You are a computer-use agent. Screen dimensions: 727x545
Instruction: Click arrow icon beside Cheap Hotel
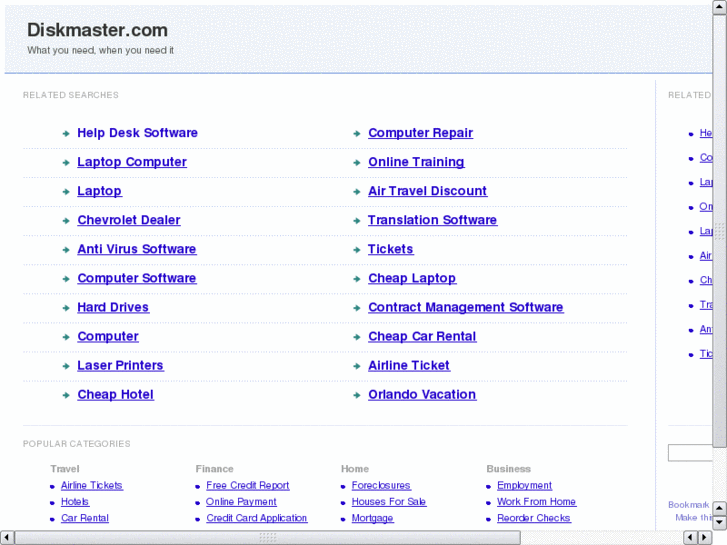point(66,396)
